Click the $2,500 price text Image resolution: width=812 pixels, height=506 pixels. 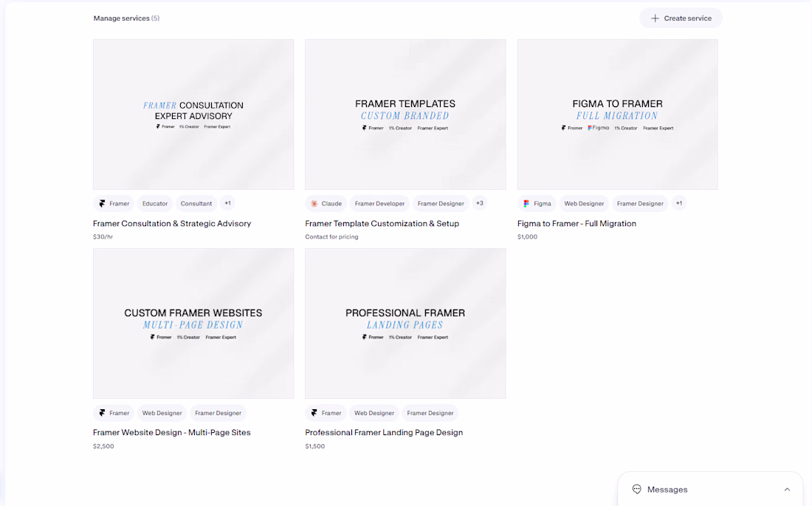click(103, 446)
